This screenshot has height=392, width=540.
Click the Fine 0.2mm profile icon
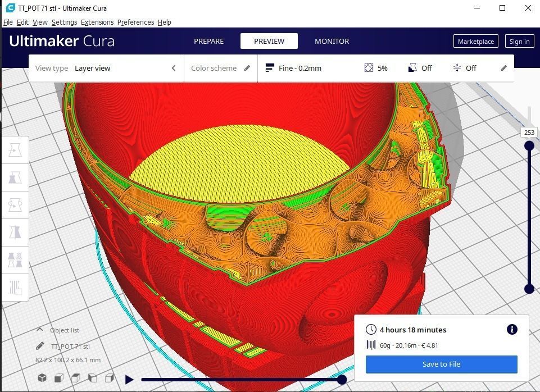point(270,68)
